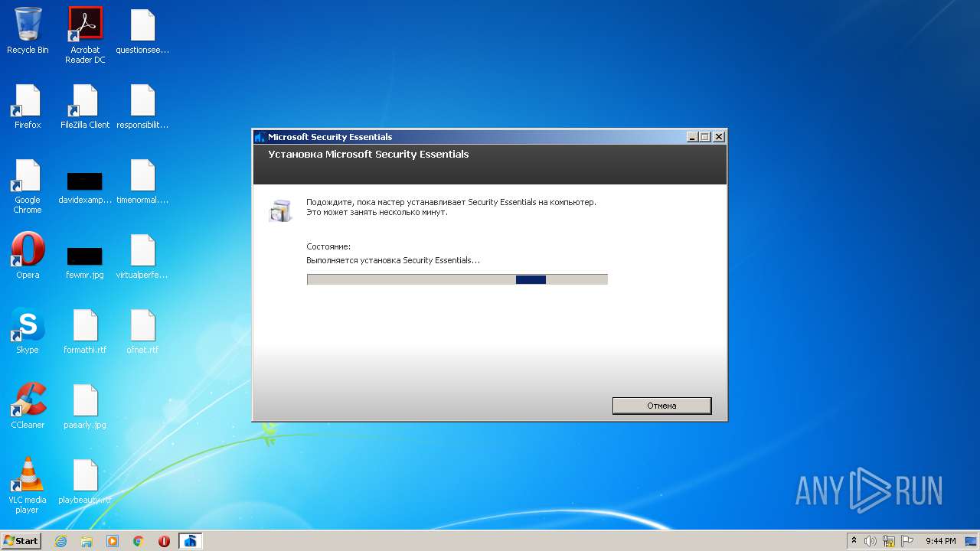Maximize the Microsoft Security Essentials window
The image size is (980, 551).
705,137
